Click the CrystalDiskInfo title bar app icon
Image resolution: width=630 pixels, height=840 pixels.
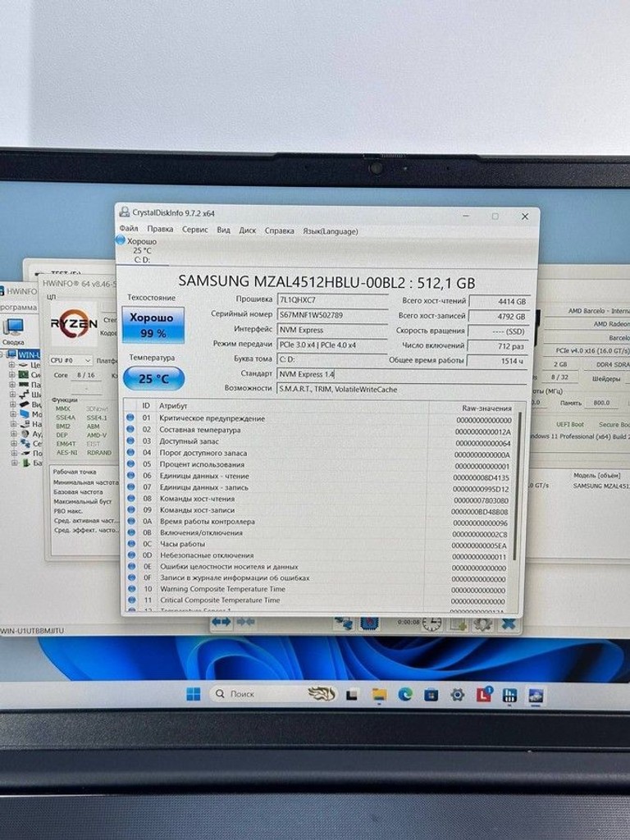point(125,212)
